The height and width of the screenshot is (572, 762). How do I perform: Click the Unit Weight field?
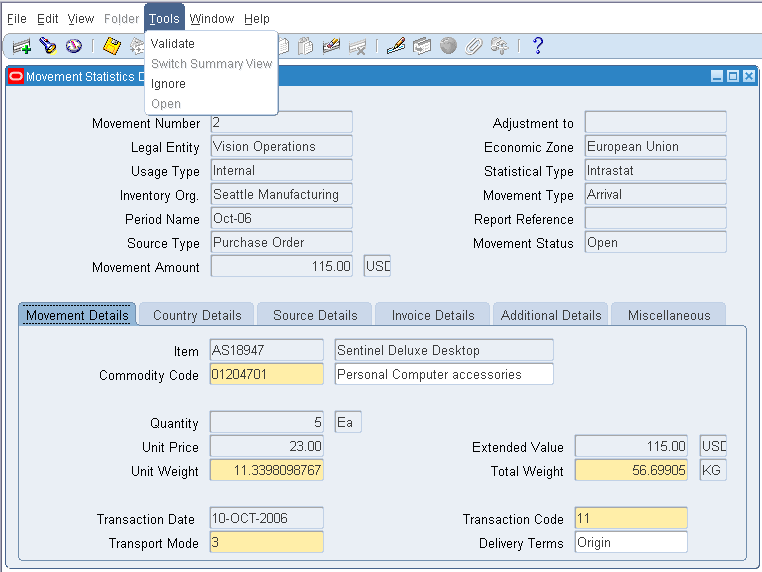(x=267, y=470)
